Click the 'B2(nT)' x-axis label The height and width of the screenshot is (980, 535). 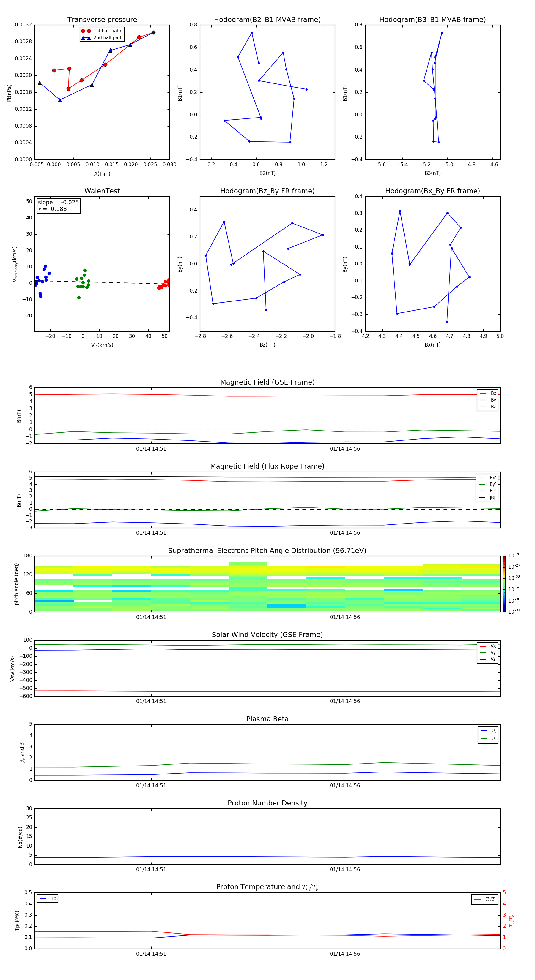[x=267, y=173]
